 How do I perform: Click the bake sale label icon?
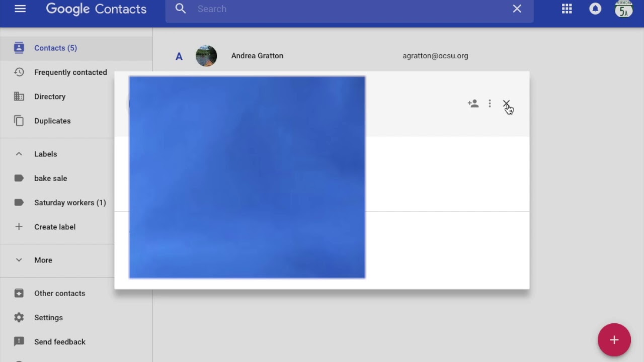pyautogui.click(x=19, y=178)
